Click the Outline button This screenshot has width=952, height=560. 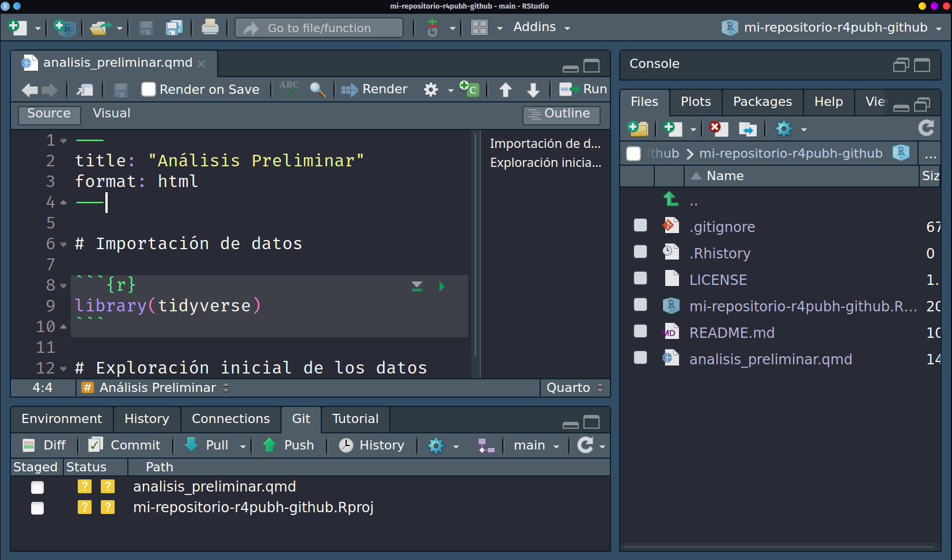[561, 114]
